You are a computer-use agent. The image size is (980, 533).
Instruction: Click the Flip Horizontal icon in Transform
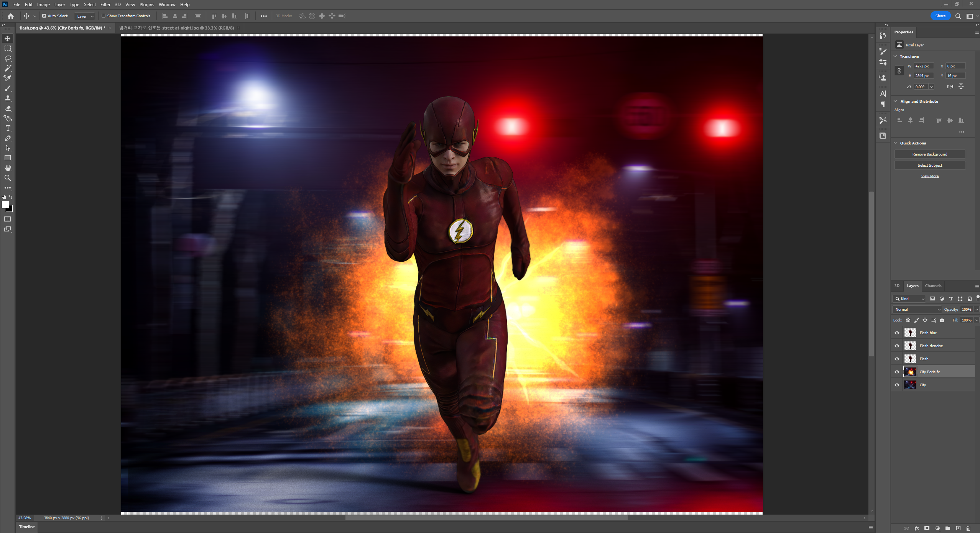pyautogui.click(x=950, y=87)
